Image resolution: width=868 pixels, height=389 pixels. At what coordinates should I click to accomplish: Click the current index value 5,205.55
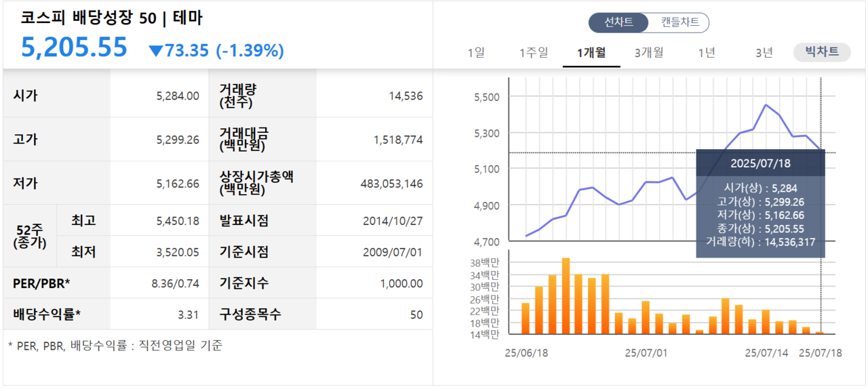(75, 47)
